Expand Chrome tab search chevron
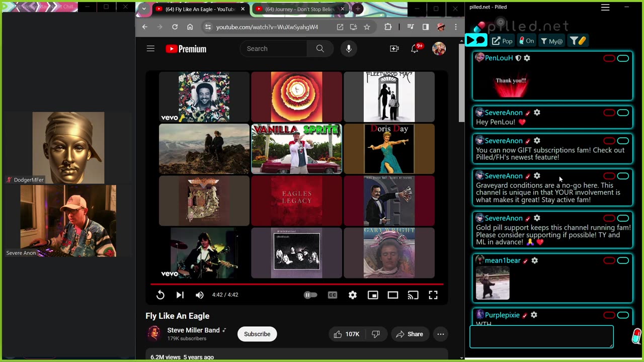Image resolution: width=644 pixels, height=362 pixels. coord(144,9)
